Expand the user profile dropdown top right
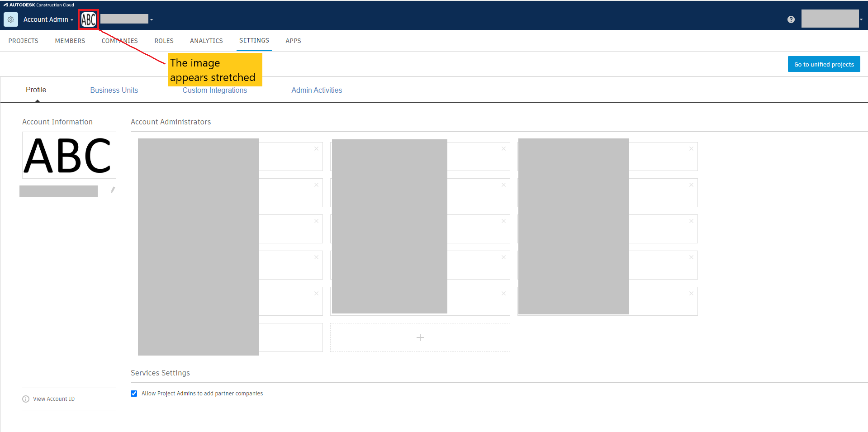The image size is (868, 432). [x=862, y=19]
